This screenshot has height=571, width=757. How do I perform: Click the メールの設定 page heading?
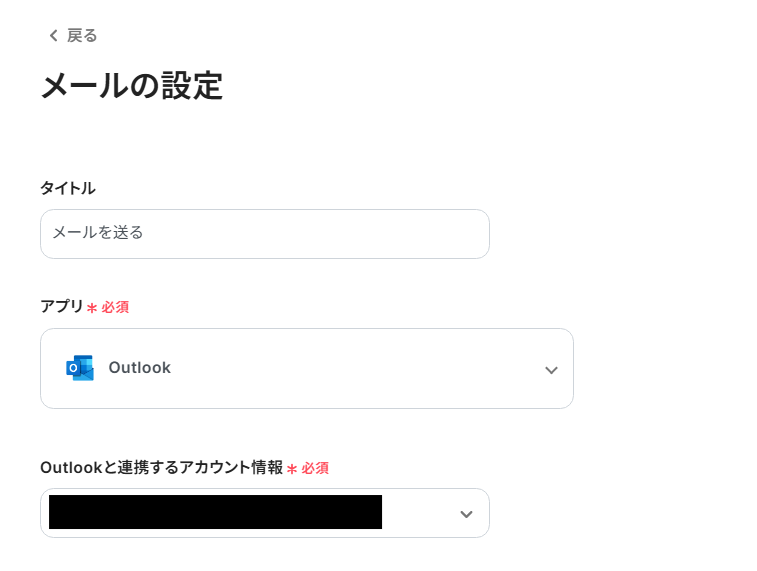pos(131,86)
